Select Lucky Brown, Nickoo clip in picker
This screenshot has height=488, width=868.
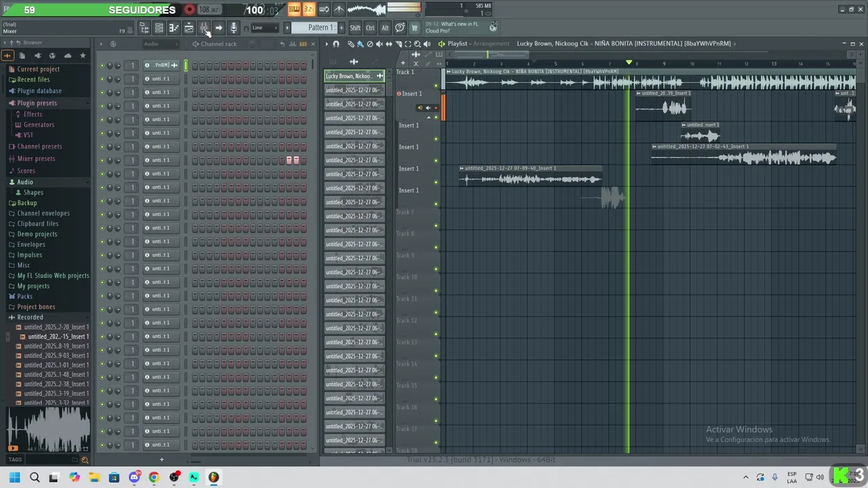(x=355, y=76)
